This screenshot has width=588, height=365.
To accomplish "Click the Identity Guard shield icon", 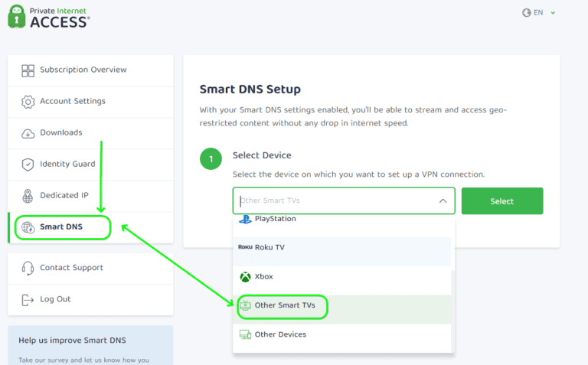I will tap(28, 165).
